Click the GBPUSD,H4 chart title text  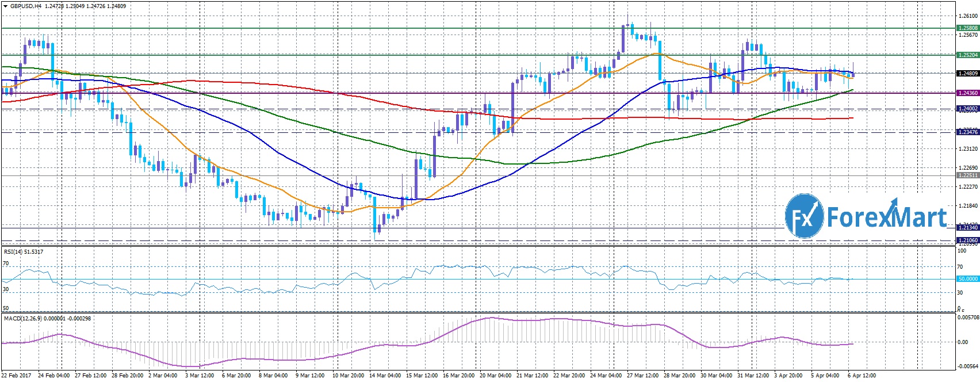(25, 6)
